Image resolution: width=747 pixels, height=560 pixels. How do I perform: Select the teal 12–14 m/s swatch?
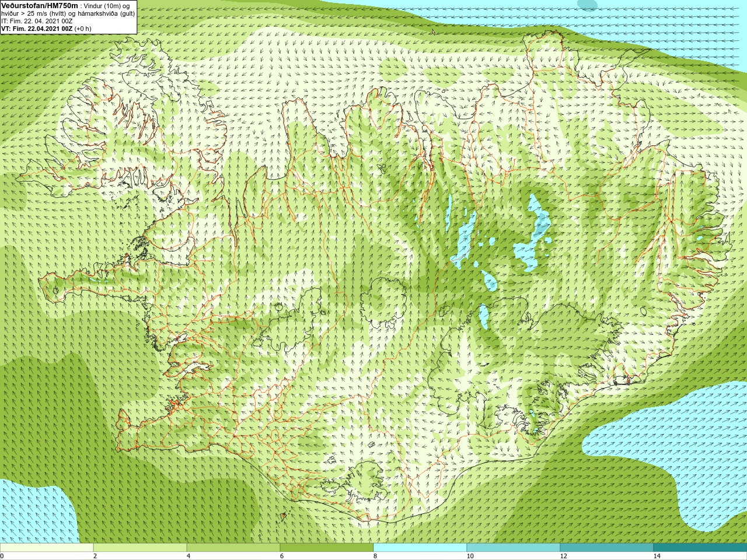(607, 548)
